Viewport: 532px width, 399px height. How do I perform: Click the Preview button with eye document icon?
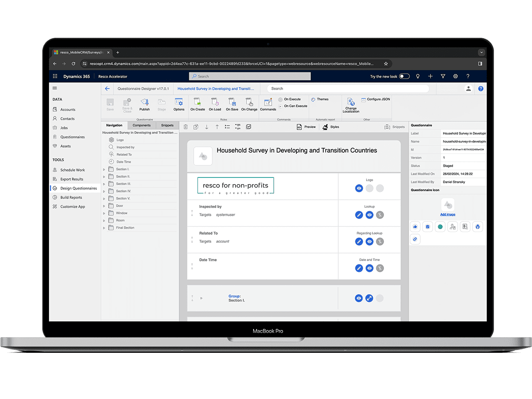(306, 127)
